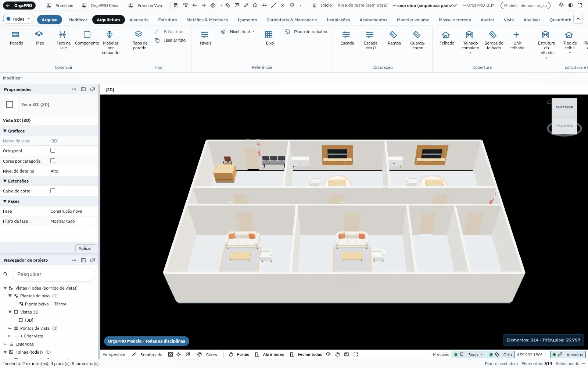
Task: Start the Escada stair tool
Action: coord(347,38)
